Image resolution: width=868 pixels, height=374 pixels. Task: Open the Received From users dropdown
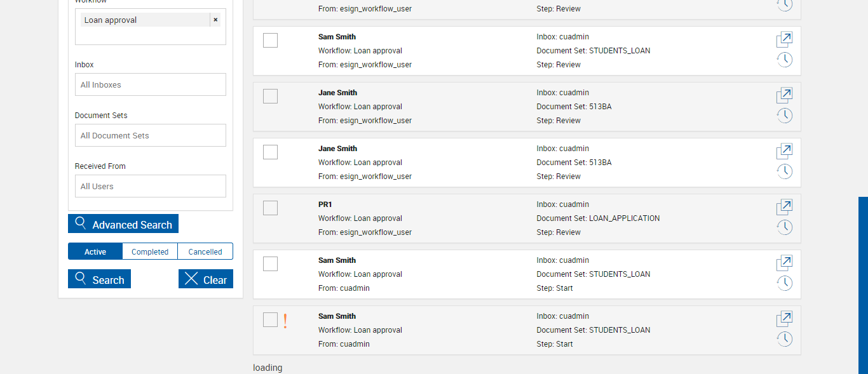tap(151, 186)
